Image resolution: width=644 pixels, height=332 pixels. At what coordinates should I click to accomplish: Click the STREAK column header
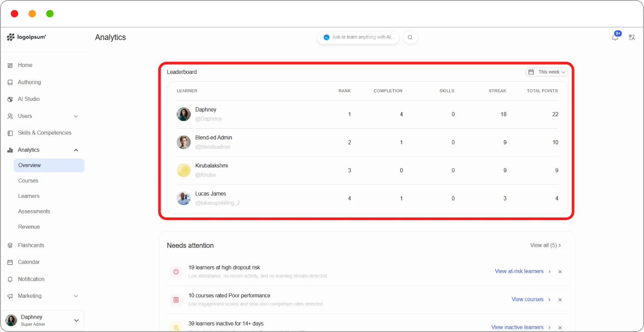pyautogui.click(x=497, y=91)
